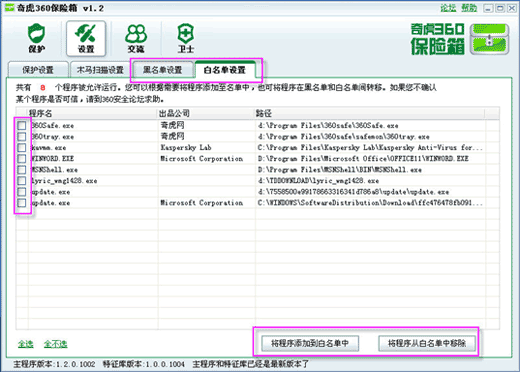Check update.exe row from Microsoft Corporation
The image size is (520, 372).
click(22, 203)
